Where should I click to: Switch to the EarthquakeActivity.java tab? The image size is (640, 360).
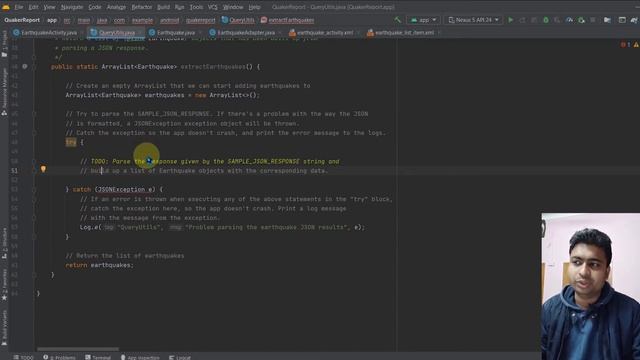[45, 32]
